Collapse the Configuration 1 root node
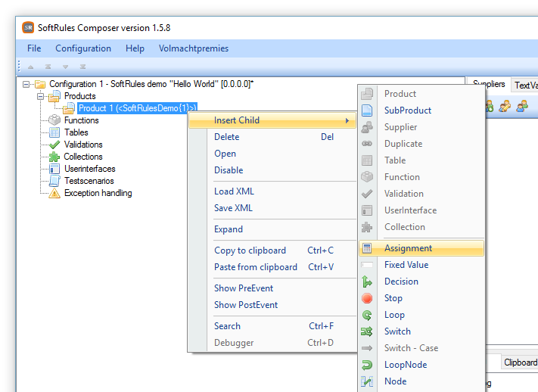 (26, 84)
